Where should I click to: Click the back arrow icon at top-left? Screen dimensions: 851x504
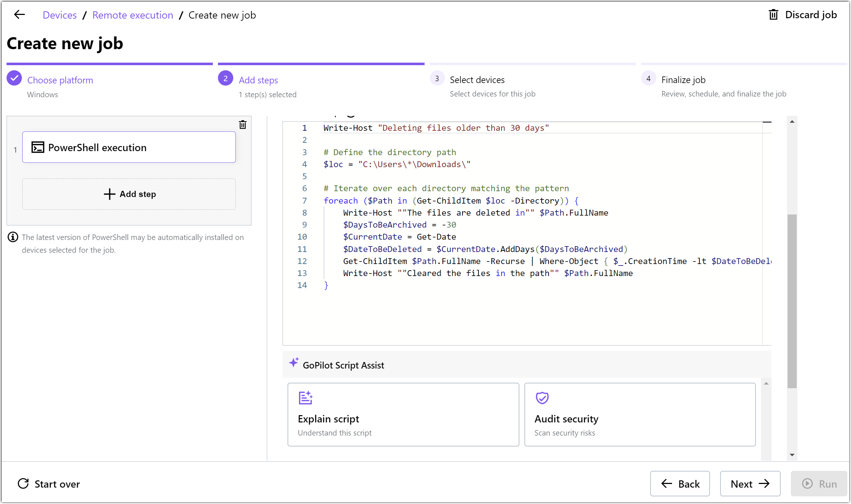coord(19,15)
